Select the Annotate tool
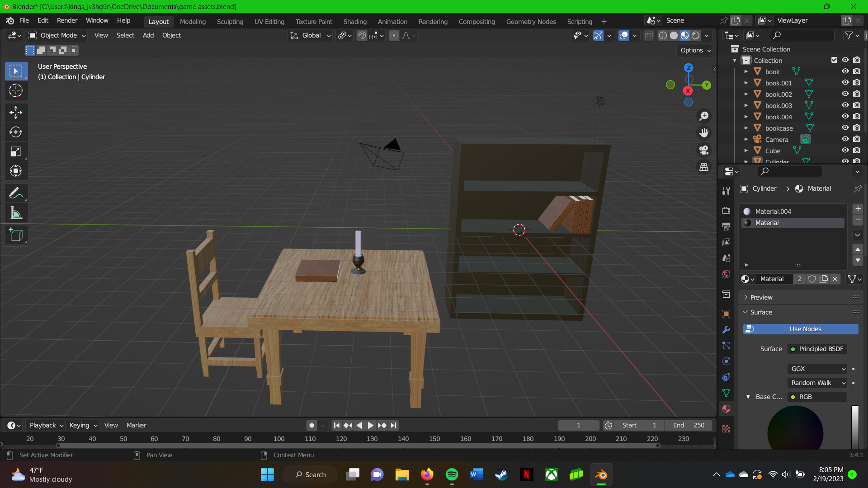Image resolution: width=868 pixels, height=488 pixels. pyautogui.click(x=16, y=193)
